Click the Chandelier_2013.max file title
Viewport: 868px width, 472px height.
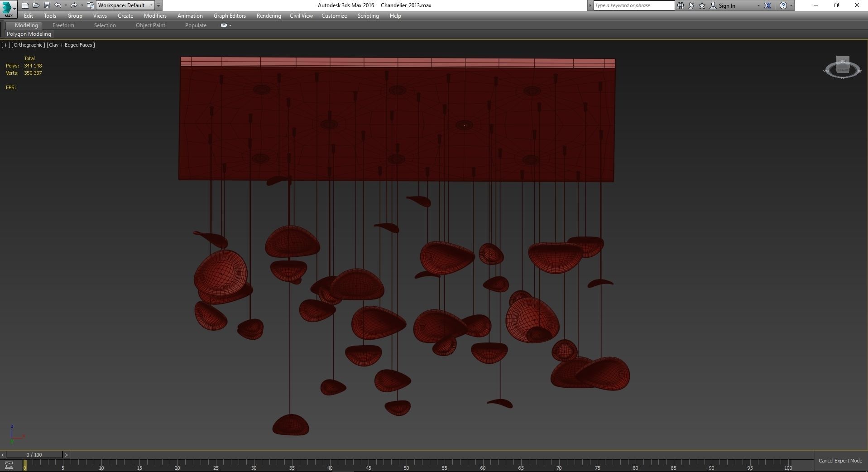(406, 5)
